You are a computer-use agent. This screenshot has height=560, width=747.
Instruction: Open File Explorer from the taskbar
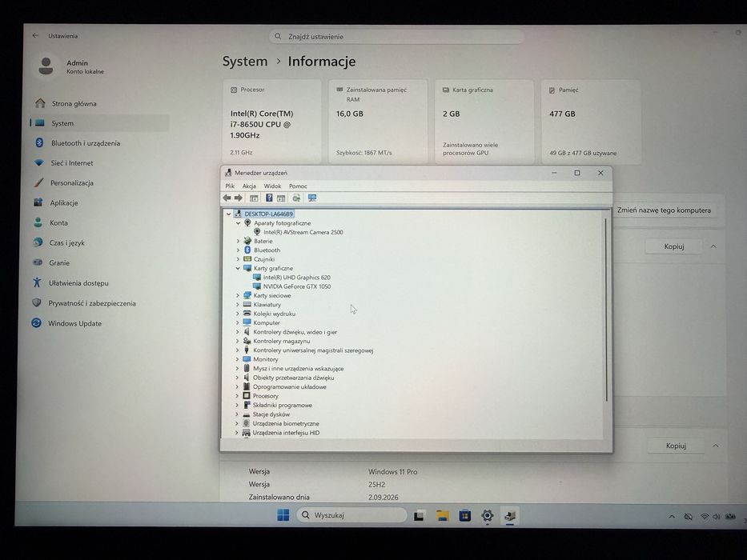(x=443, y=515)
